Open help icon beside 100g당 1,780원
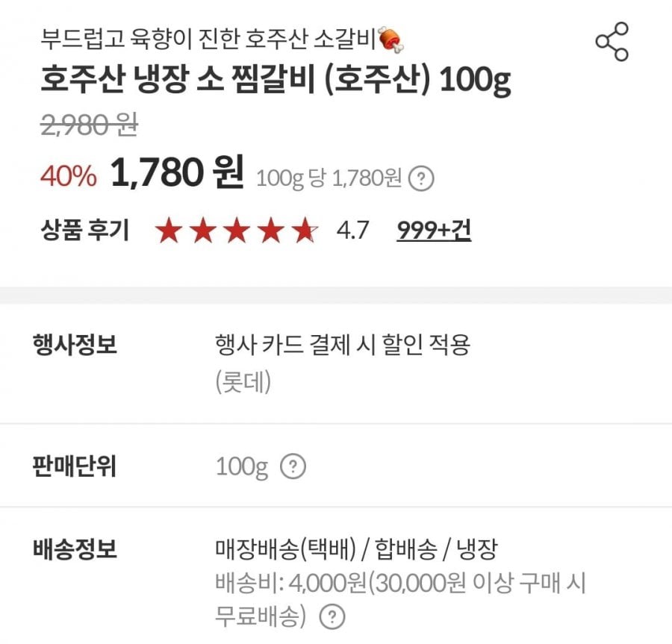The height and width of the screenshot is (644, 672). coord(423,178)
